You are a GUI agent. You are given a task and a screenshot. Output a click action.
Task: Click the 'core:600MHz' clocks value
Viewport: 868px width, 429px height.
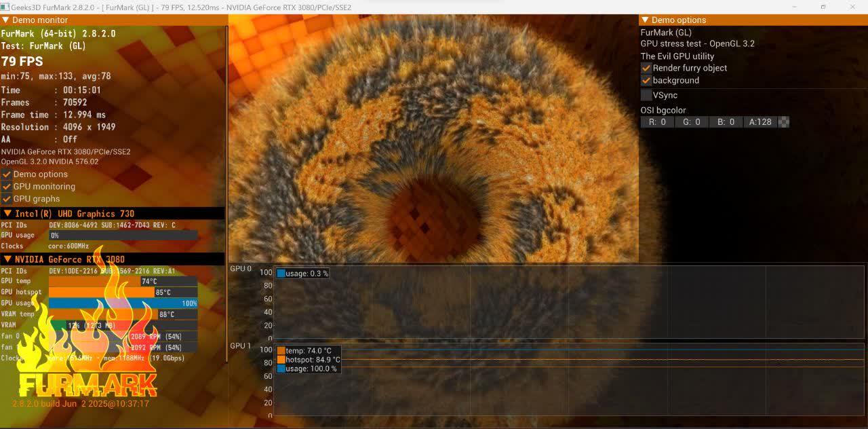coord(68,246)
